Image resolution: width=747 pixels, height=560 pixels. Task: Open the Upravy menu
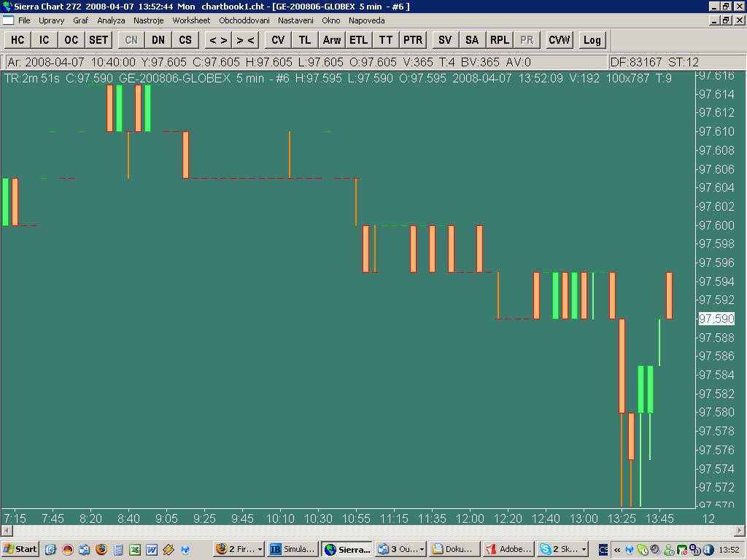[x=52, y=20]
